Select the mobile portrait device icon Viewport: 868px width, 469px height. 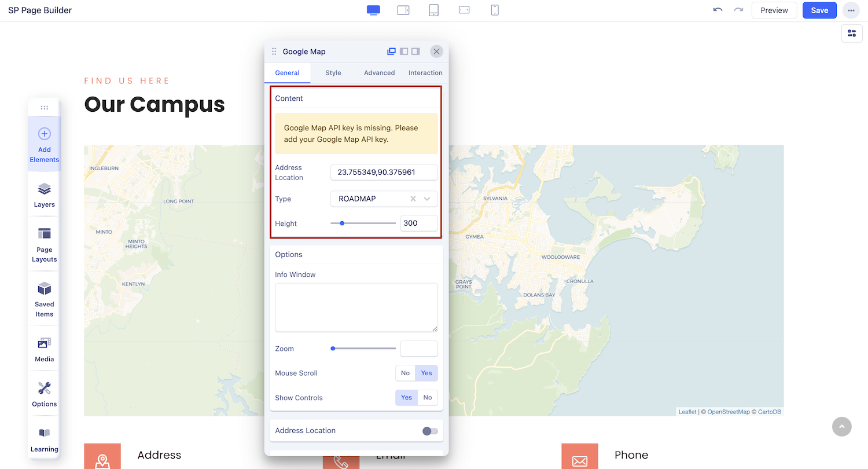coord(494,10)
